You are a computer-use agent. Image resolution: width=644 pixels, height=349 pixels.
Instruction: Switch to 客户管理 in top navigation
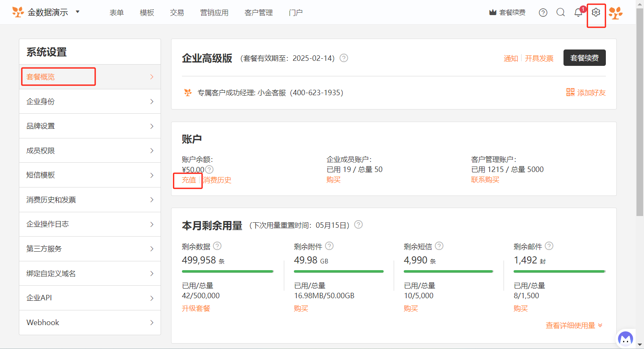point(259,13)
